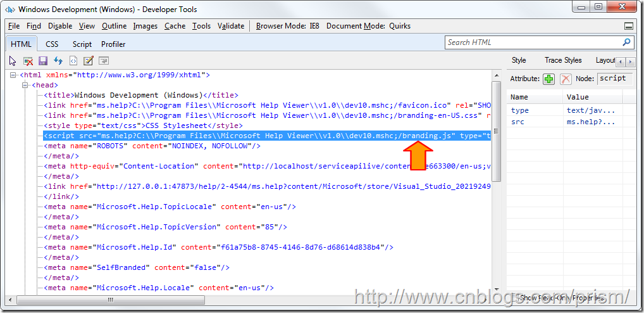Open the Disable menu
Screen dimensions: 644x313
click(60, 26)
